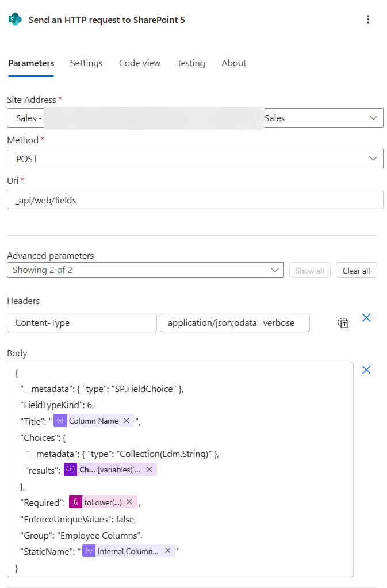Image resolution: width=387 pixels, height=588 pixels.
Task: Click the SharePoint logo icon
Action: [15, 19]
